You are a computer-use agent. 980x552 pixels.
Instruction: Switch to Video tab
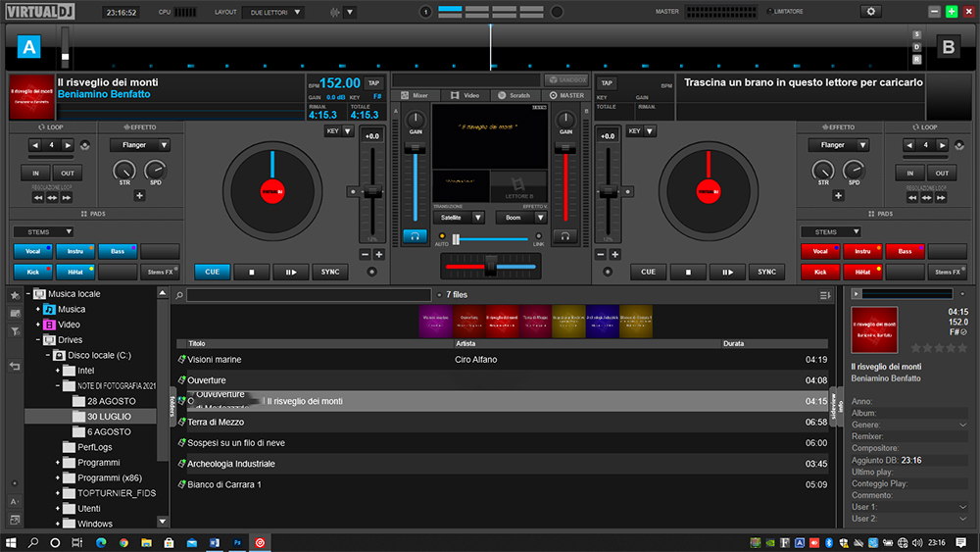(465, 96)
